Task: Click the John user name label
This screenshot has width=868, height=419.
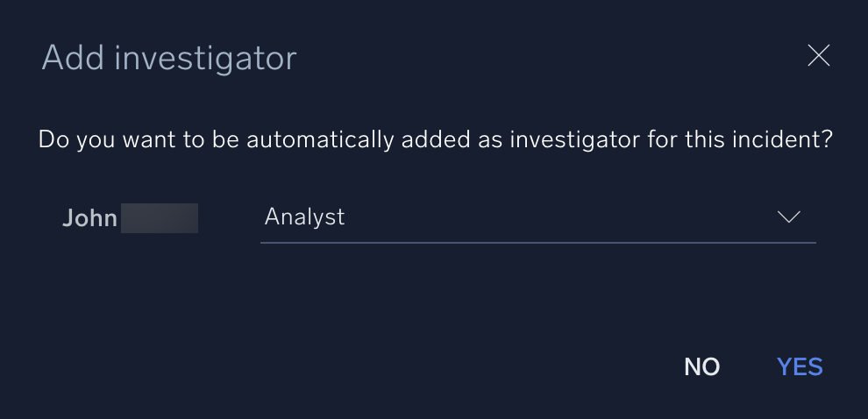Action: point(89,218)
